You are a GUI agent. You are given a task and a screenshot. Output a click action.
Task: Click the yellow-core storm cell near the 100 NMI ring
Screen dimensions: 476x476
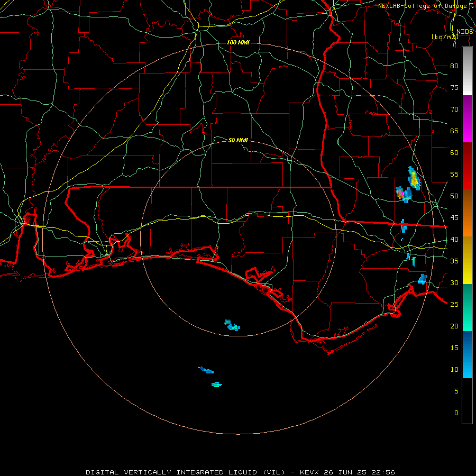coord(414,179)
